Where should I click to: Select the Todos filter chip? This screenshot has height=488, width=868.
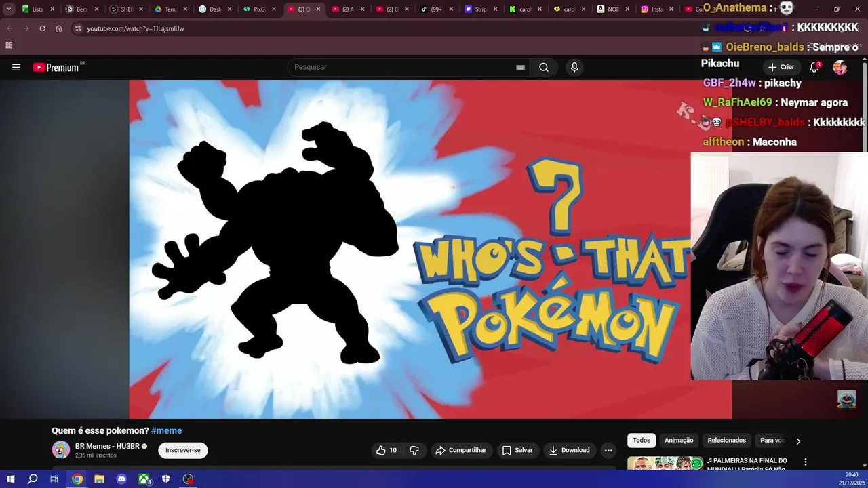pos(642,441)
